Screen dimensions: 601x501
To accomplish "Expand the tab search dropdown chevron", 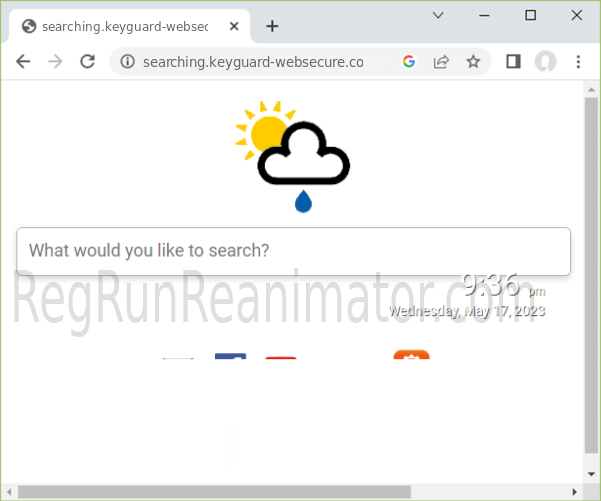I will (438, 15).
